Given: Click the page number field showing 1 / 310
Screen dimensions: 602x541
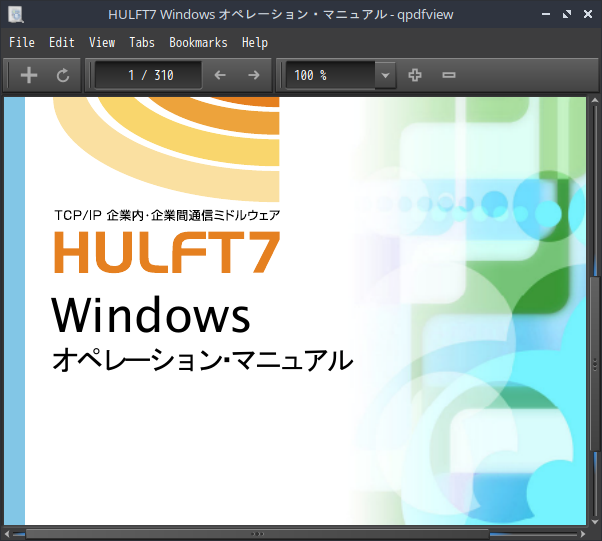Looking at the screenshot, I should (x=149, y=75).
